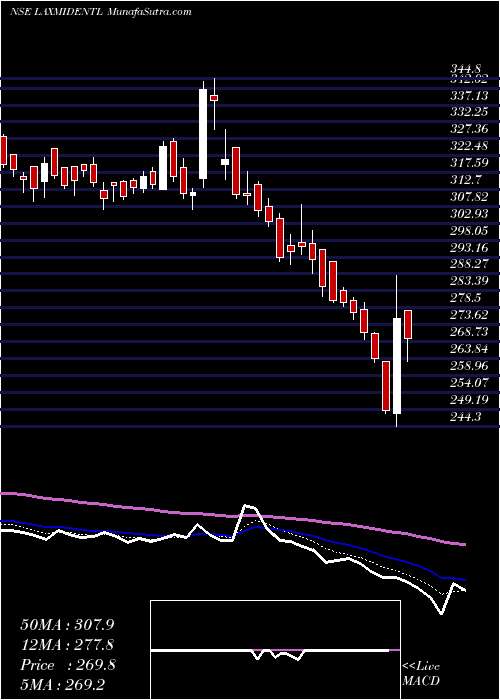Click the <<Live MACD label
This screenshot has width=500, height=700.
pyautogui.click(x=421, y=674)
